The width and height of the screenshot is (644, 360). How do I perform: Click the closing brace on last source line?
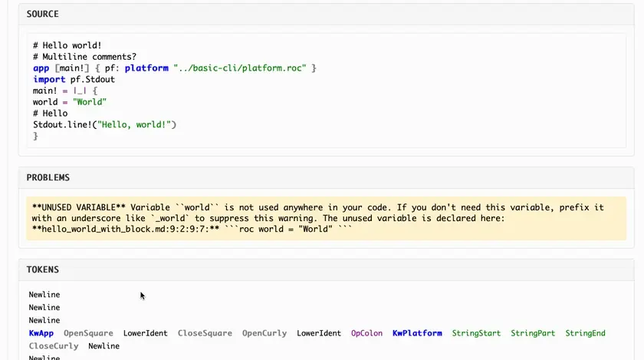click(36, 136)
